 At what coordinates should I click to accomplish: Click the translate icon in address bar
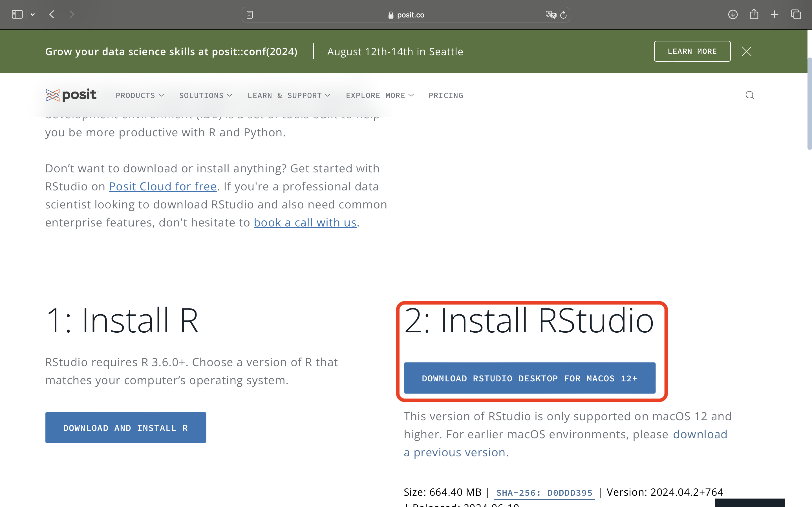pos(550,15)
